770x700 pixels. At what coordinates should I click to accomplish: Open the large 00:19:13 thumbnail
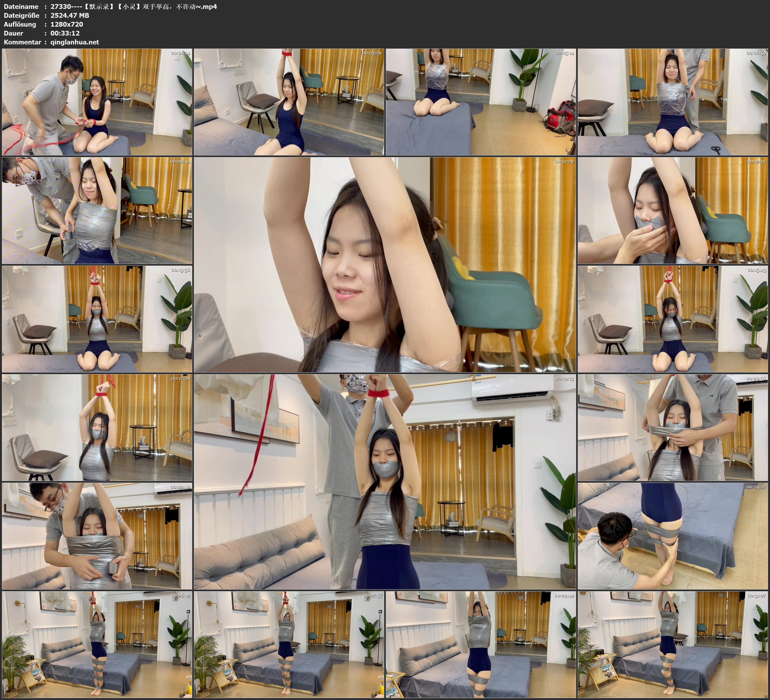pos(385,481)
